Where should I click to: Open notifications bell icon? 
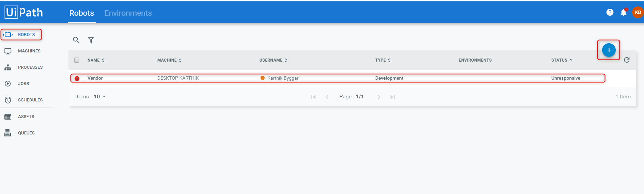(x=624, y=12)
